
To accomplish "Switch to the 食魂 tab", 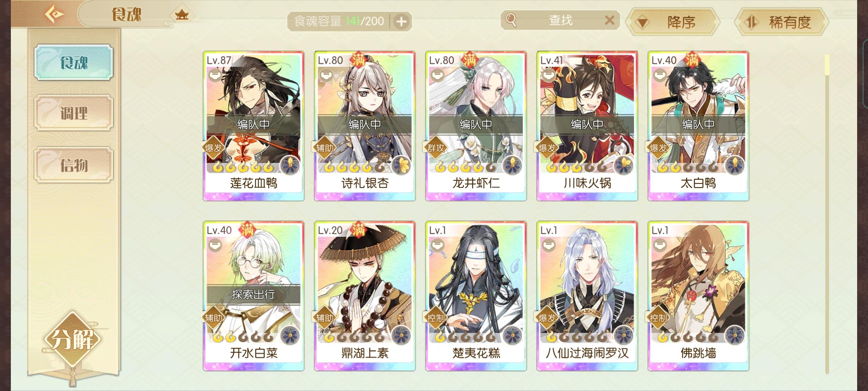I will pos(74,62).
